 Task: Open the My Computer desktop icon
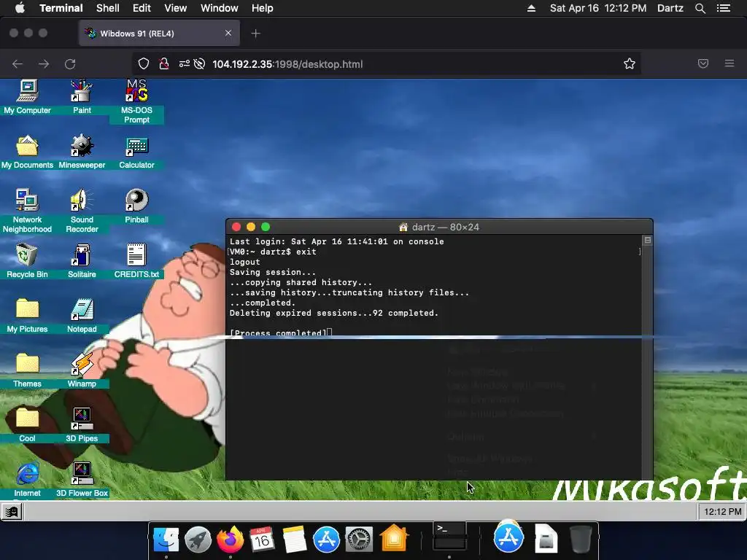27,91
